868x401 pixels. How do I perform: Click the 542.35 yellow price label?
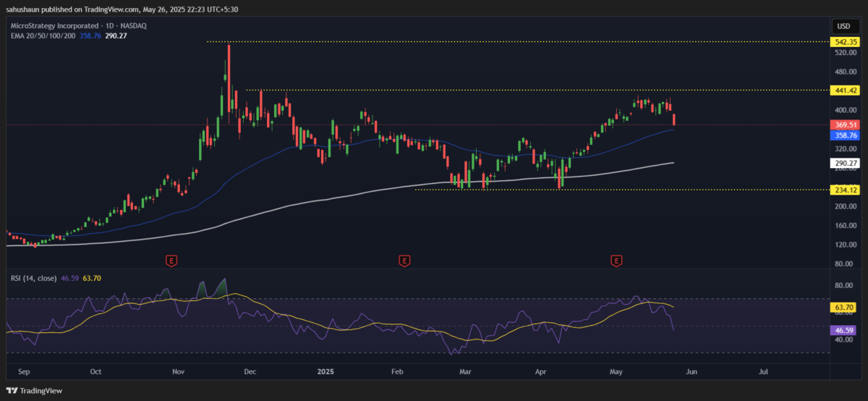pyautogui.click(x=846, y=42)
